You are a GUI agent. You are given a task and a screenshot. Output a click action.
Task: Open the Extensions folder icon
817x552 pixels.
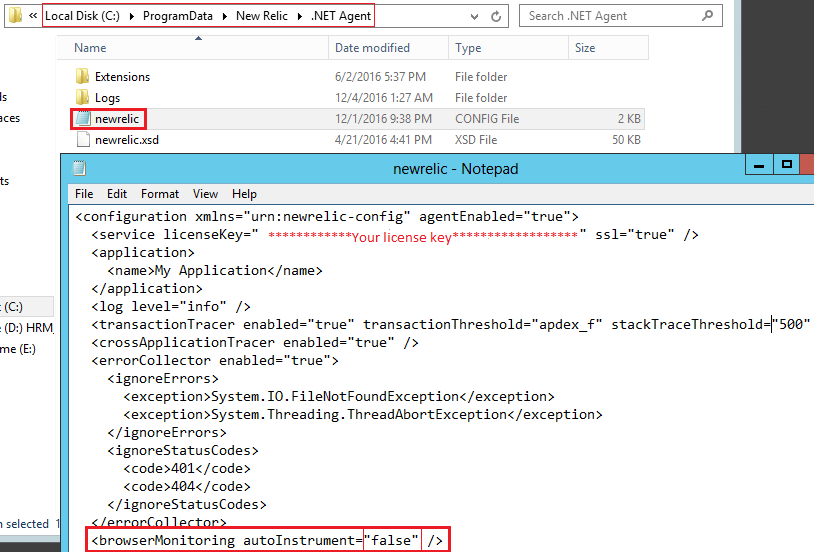coord(82,77)
